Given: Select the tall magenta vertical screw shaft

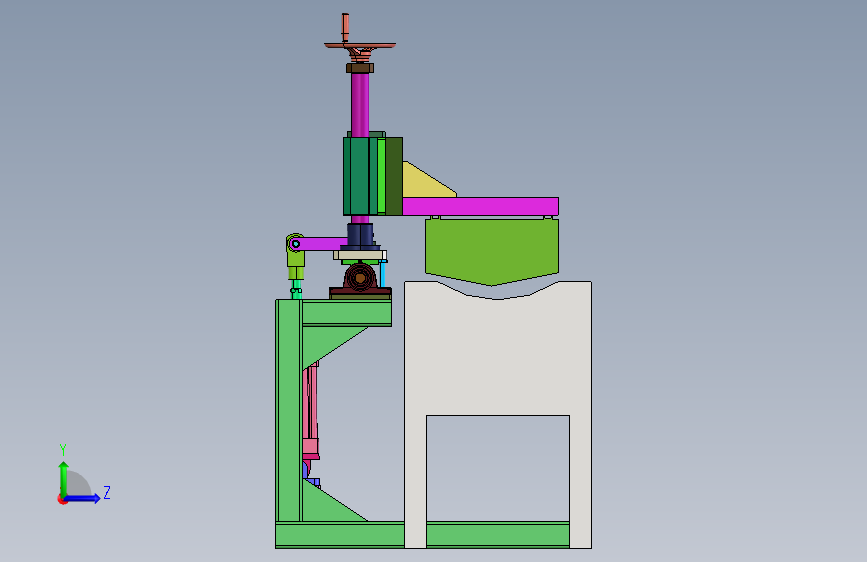Looking at the screenshot, I should [360, 105].
